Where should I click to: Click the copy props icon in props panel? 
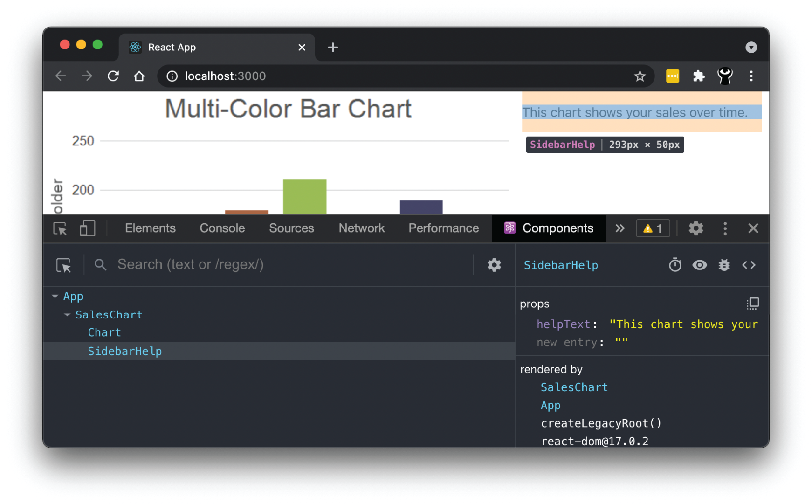coord(753,304)
